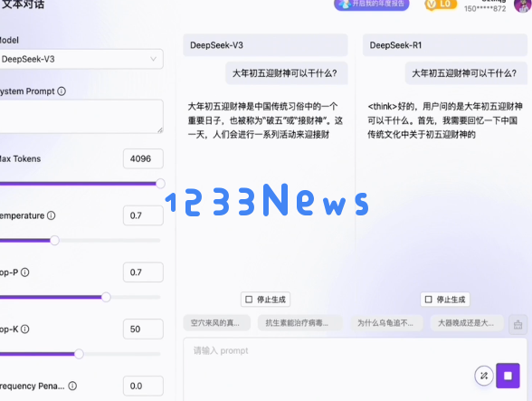
Task: Adjust the Max Tokens slider handle
Action: (160, 184)
